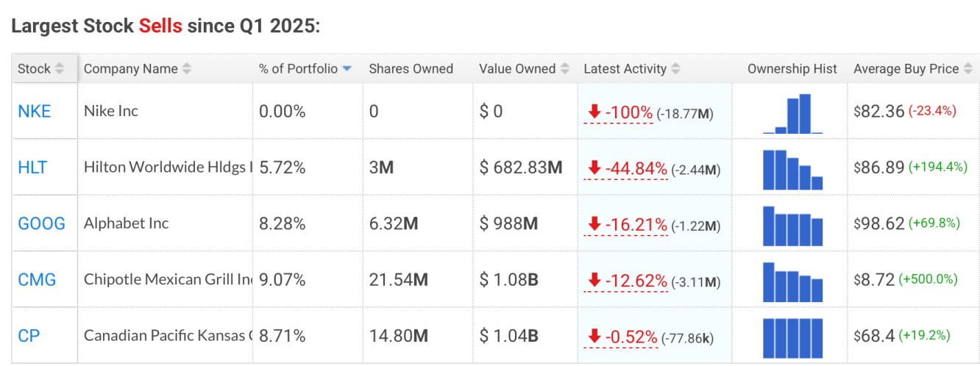Click the Ownership Hist column header
Viewport: 980px width, 366px height.
click(792, 68)
